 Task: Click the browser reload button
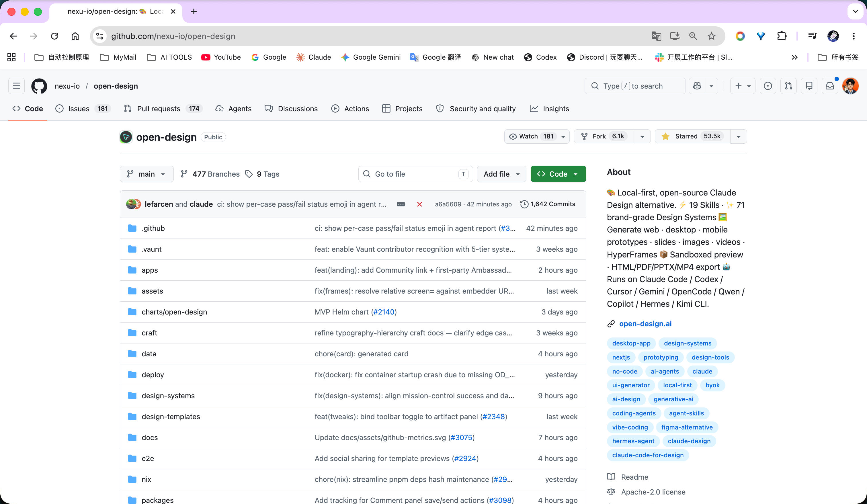point(54,36)
